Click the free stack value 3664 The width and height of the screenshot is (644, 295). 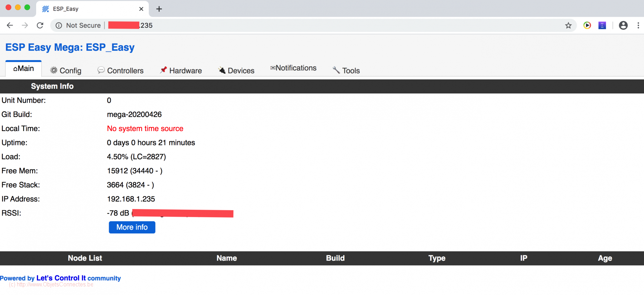115,185
